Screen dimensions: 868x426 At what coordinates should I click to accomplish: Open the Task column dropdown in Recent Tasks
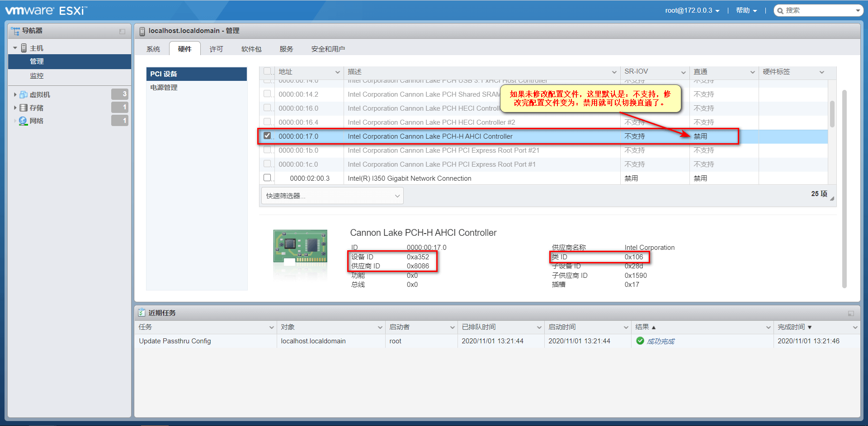tap(271, 328)
